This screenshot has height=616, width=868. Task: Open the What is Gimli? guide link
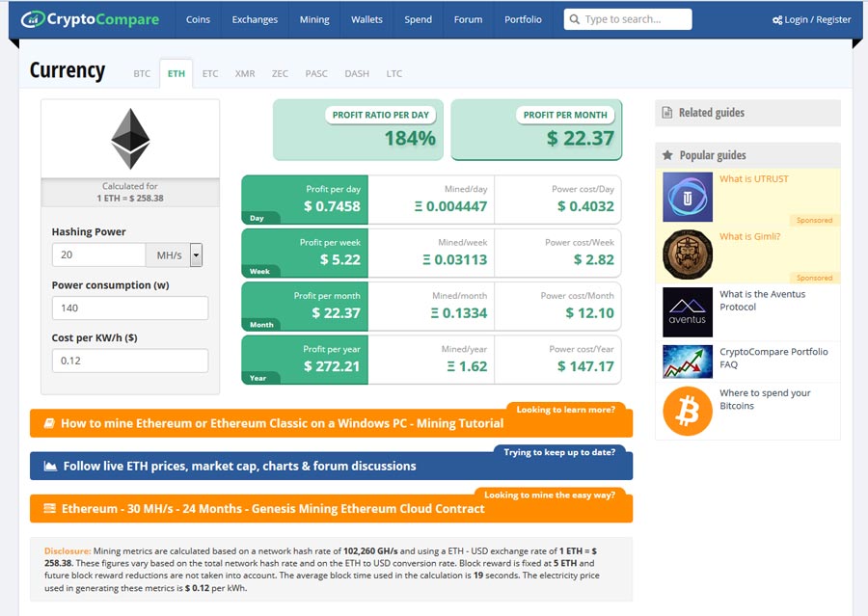click(x=749, y=236)
